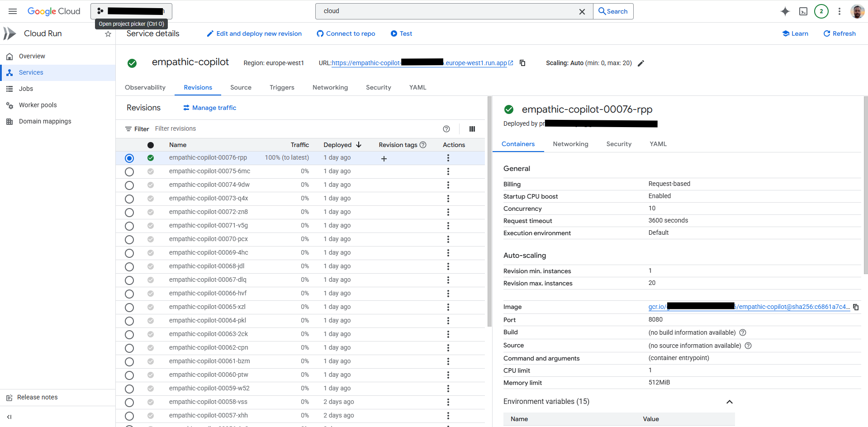Open the service Security tab
This screenshot has width=868, height=427.
tap(379, 87)
